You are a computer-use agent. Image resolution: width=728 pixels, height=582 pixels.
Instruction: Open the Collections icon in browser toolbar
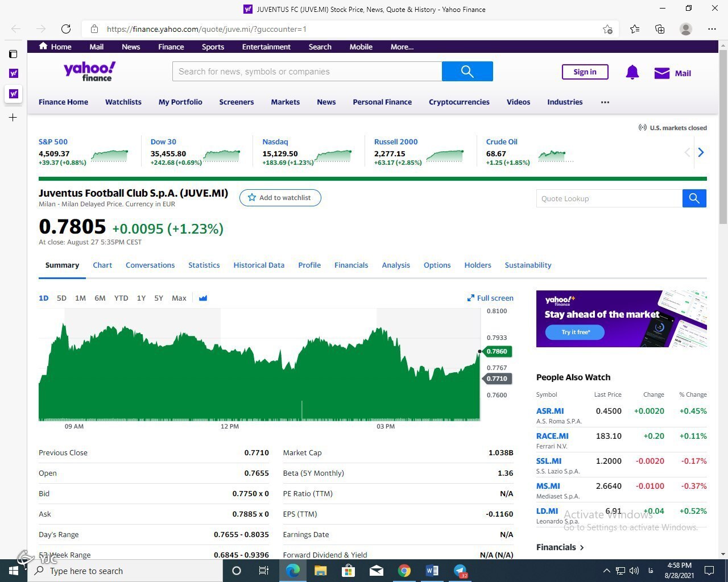[660, 29]
